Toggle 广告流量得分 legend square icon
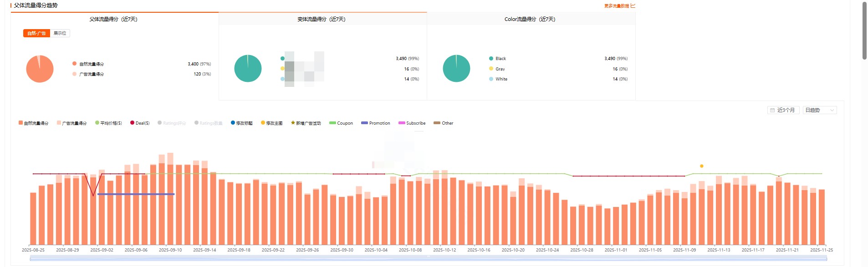Image resolution: width=868 pixels, height=267 pixels. 59,123
